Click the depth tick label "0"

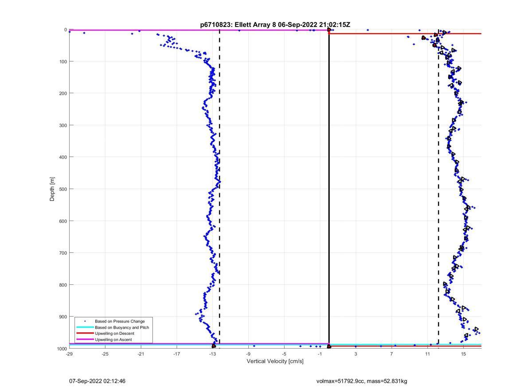(66, 30)
